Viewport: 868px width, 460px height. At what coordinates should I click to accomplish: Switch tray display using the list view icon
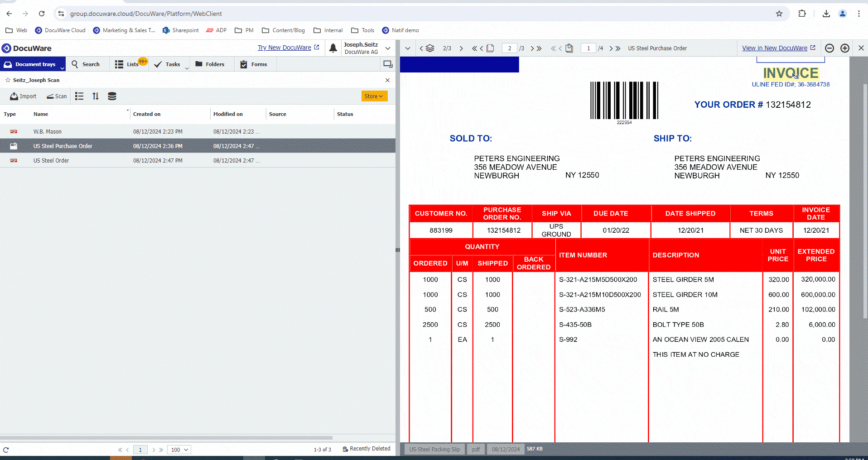tap(79, 96)
